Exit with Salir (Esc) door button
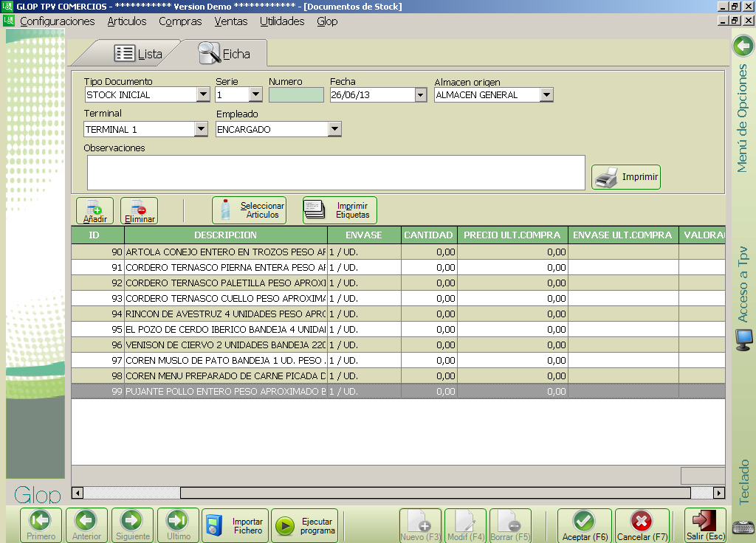The image size is (756, 543). pos(705,525)
